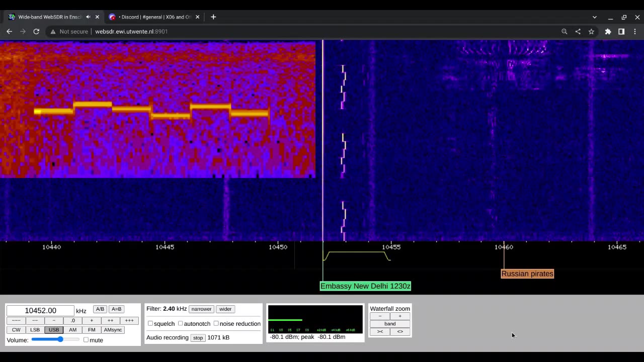
Task: Select AM mode
Action: point(72,330)
